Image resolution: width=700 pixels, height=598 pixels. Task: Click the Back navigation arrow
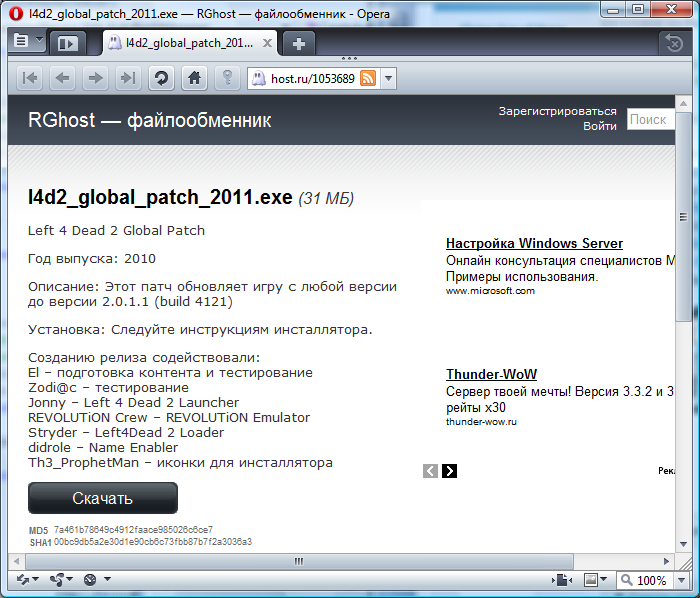click(x=62, y=78)
